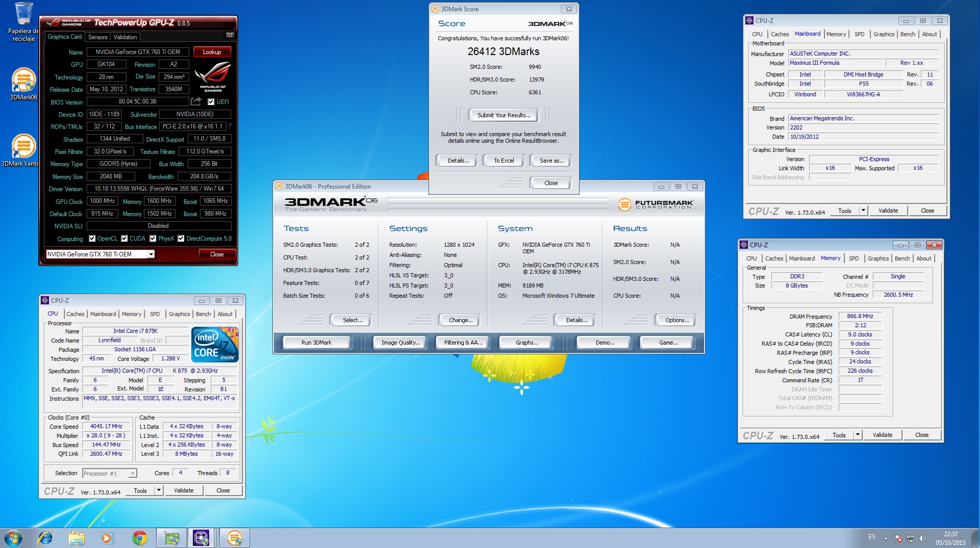Click the Demo button in 3DMark06
This screenshot has width=980, height=548.
pos(605,343)
